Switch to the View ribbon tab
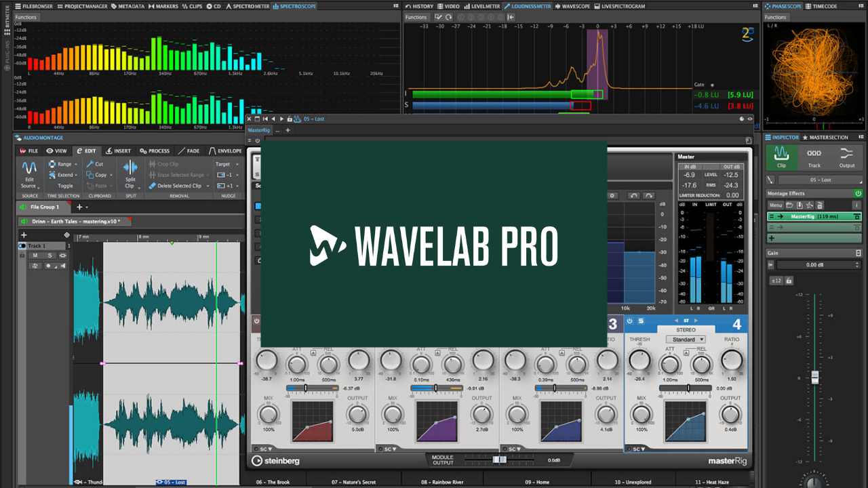This screenshot has width=868, height=488. point(56,151)
